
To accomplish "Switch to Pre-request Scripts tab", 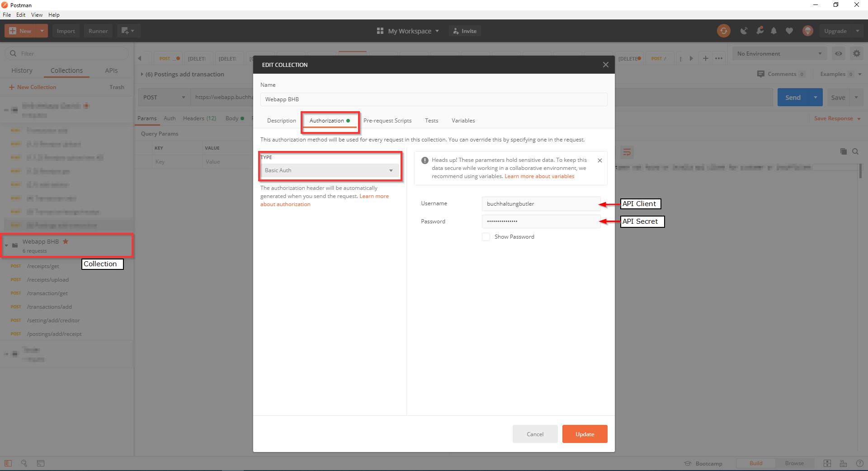I will 387,121.
